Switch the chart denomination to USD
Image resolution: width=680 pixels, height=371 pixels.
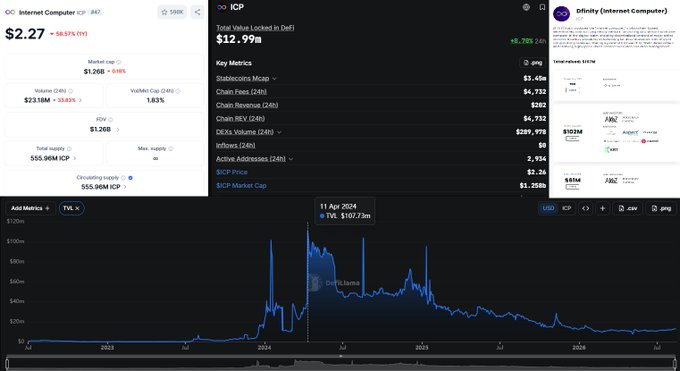[548, 208]
